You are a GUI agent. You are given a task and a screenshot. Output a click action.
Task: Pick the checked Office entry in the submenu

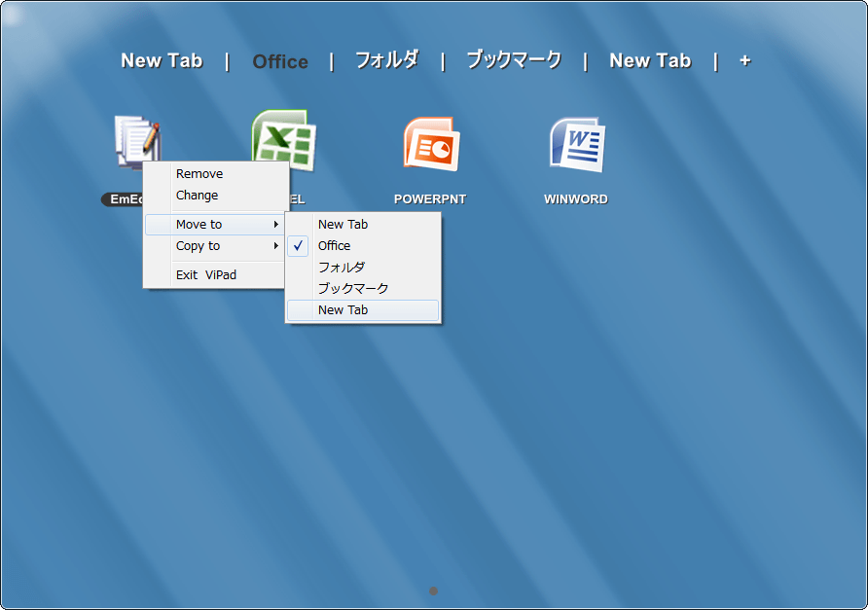click(363, 246)
